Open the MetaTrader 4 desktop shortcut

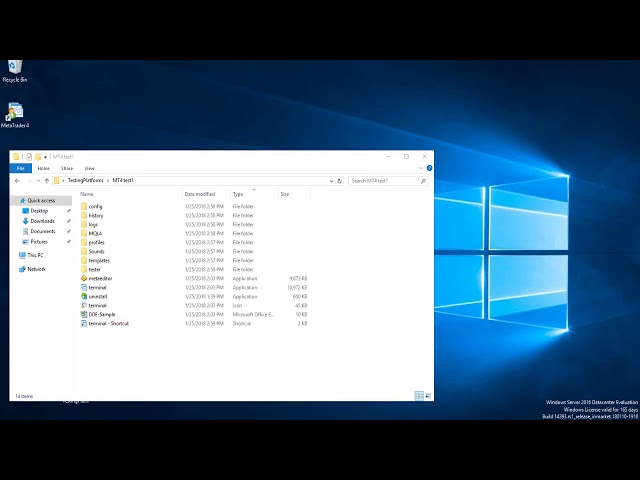tap(15, 113)
